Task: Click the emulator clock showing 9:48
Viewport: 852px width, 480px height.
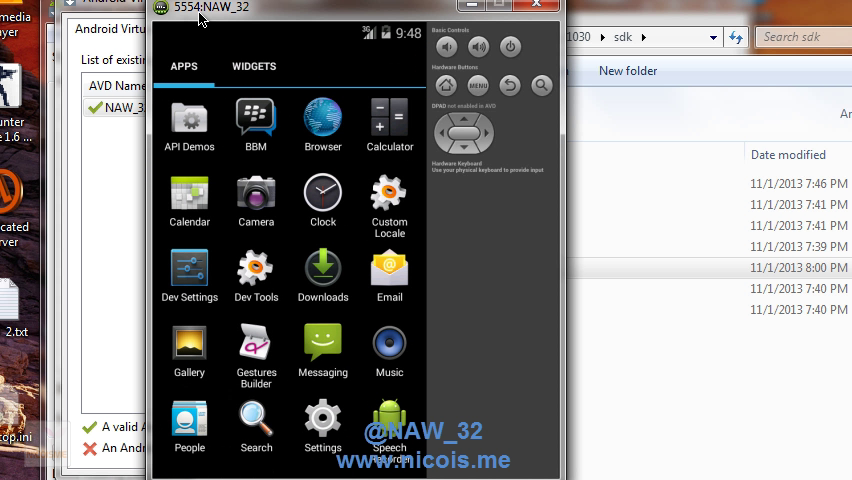Action: point(408,34)
